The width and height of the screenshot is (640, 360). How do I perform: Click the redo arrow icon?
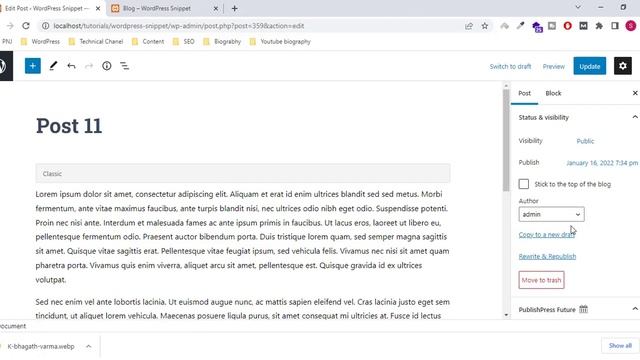click(x=89, y=66)
